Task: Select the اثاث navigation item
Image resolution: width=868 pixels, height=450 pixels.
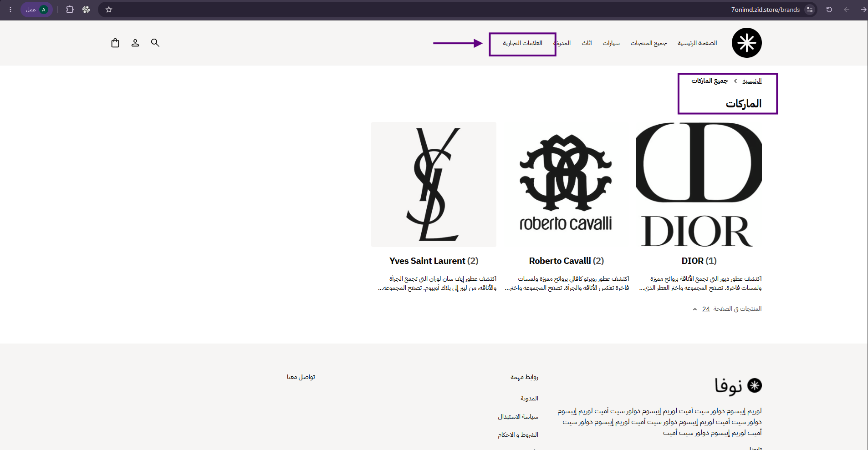Action: pyautogui.click(x=587, y=43)
